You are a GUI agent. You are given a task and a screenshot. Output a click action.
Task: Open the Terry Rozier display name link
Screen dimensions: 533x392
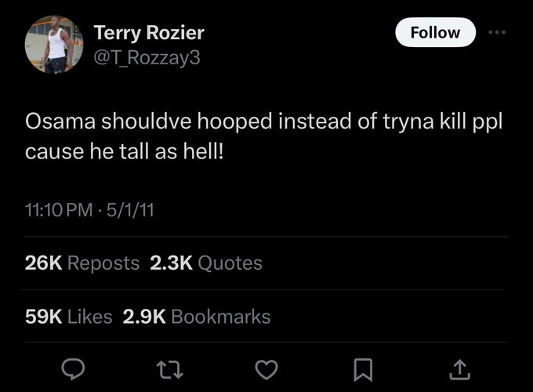pyautogui.click(x=149, y=32)
